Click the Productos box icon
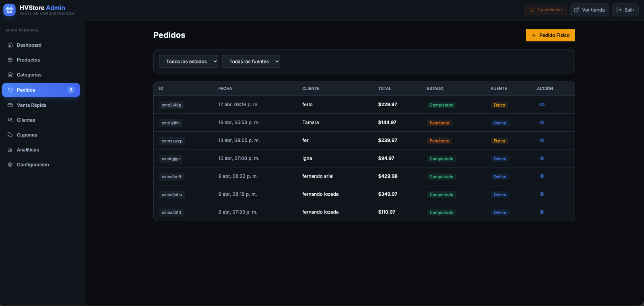The width and height of the screenshot is (644, 306). pyautogui.click(x=10, y=60)
